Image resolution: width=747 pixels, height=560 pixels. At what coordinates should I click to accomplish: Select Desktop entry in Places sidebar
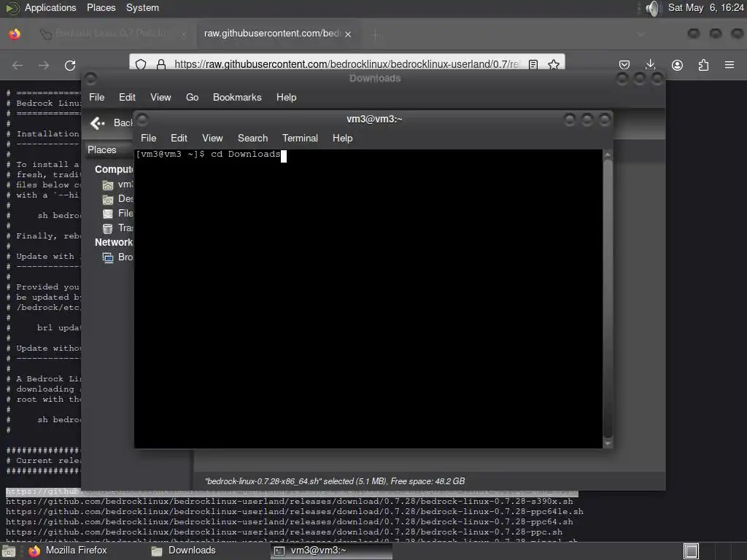(x=117, y=198)
